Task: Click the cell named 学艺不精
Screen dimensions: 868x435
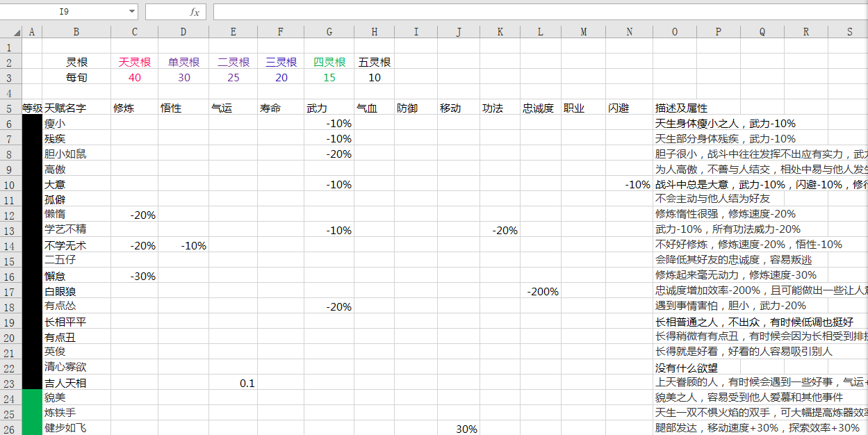Action: click(76, 230)
